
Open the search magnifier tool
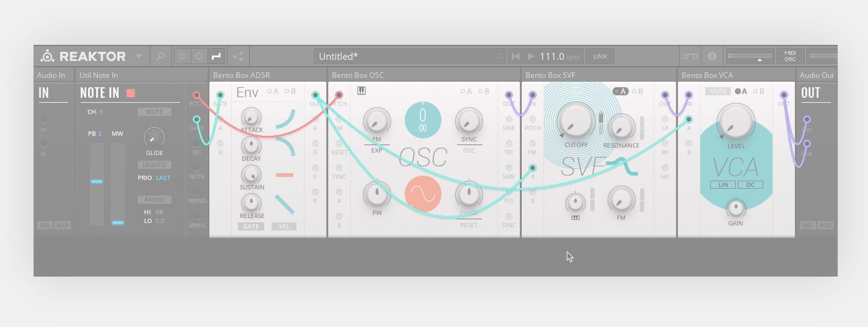(x=161, y=56)
